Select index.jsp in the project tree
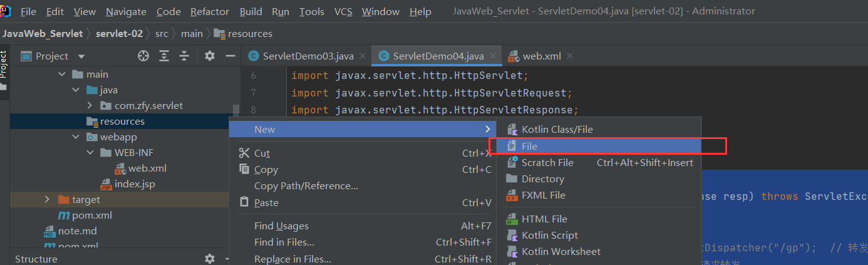This screenshot has height=265, width=868. click(x=134, y=184)
